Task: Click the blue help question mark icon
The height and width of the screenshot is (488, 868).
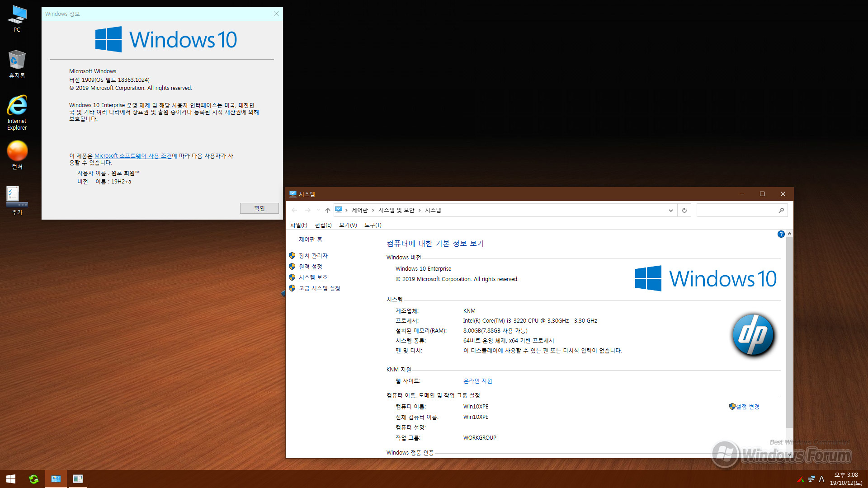Action: (x=781, y=234)
